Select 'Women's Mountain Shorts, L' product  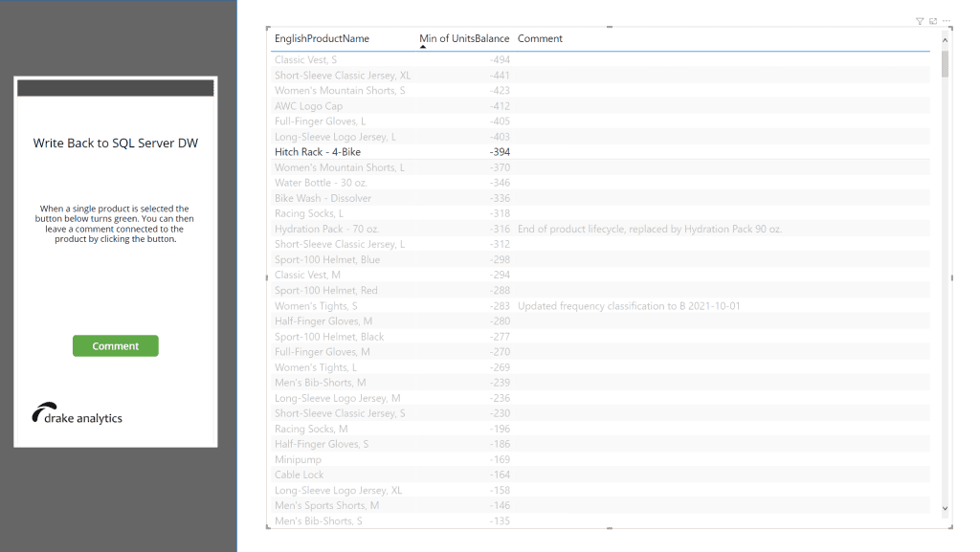340,167
